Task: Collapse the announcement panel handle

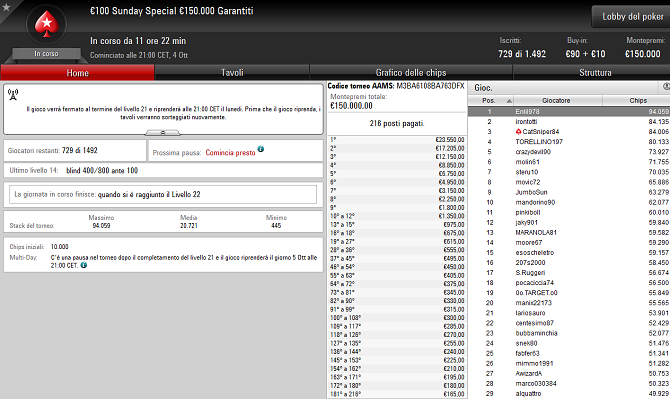Action: [163, 133]
